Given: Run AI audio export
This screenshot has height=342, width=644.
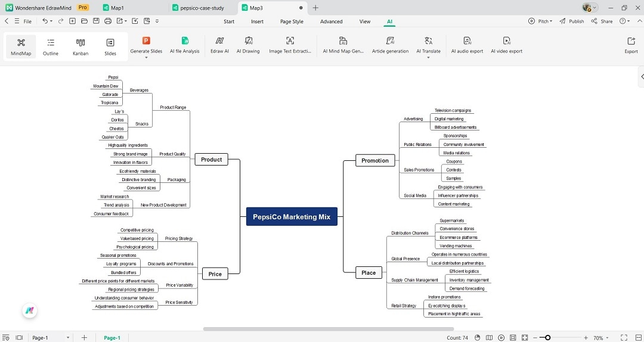Looking at the screenshot, I should click(467, 45).
